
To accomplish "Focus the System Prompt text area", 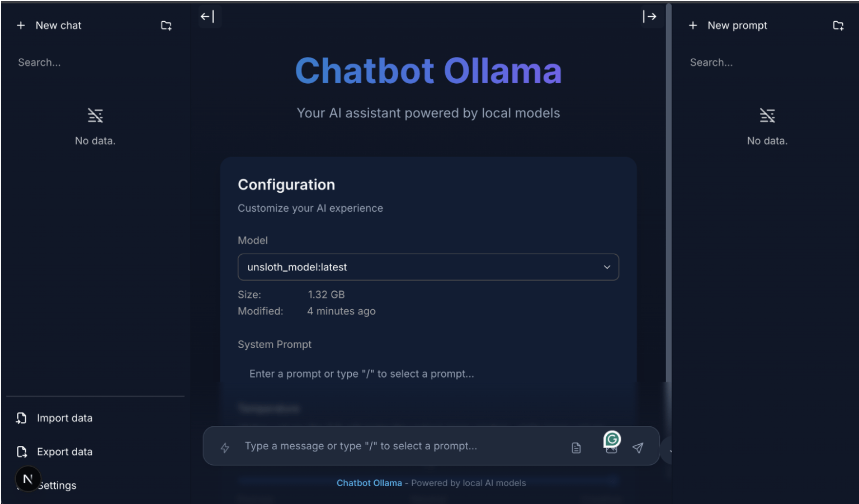I will coord(428,374).
